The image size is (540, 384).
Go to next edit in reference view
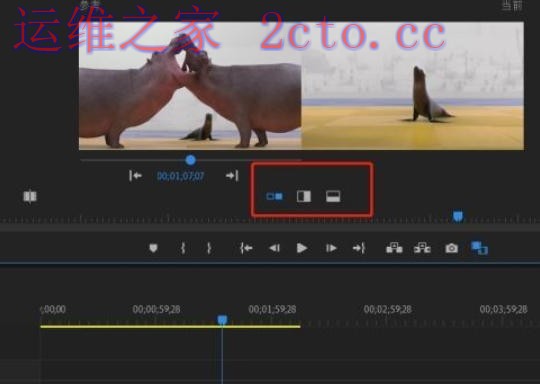click(232, 176)
